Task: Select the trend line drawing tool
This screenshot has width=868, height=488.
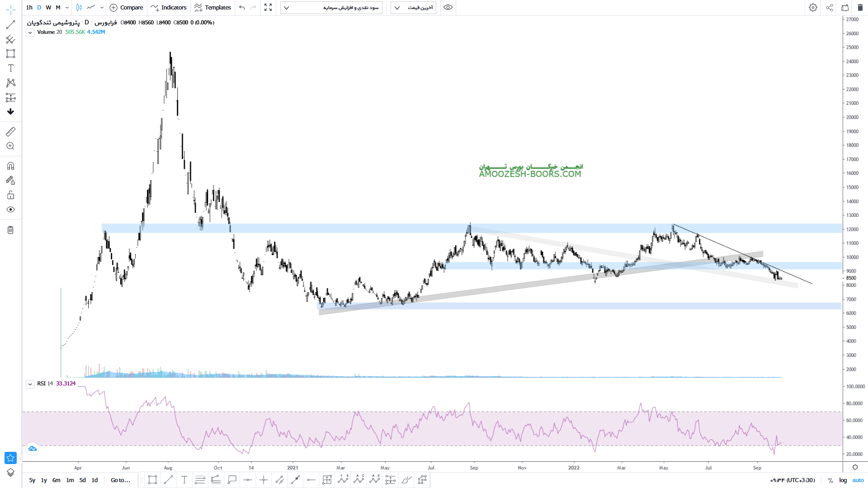Action: point(10,25)
